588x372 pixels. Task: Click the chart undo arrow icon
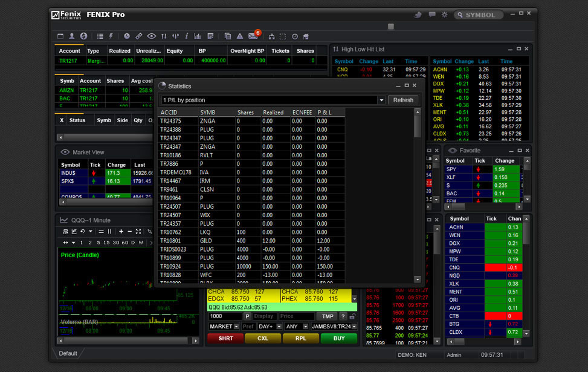pyautogui.click(x=83, y=232)
